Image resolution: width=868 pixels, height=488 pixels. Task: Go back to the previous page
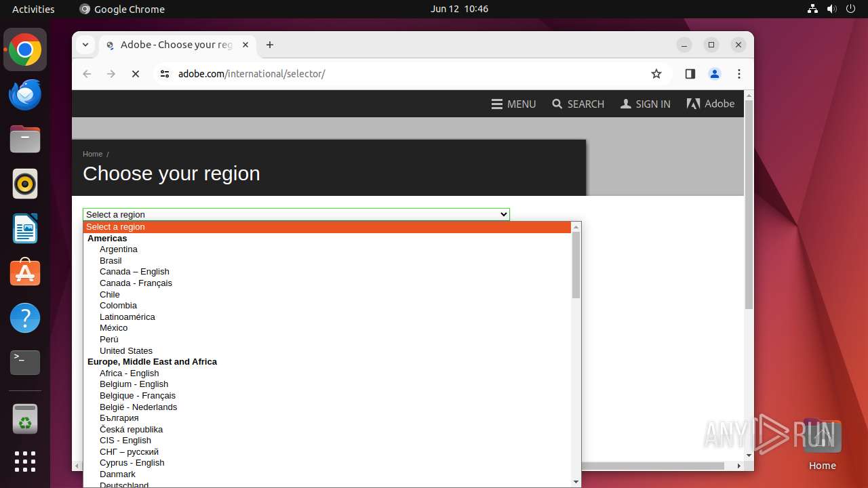click(x=87, y=74)
